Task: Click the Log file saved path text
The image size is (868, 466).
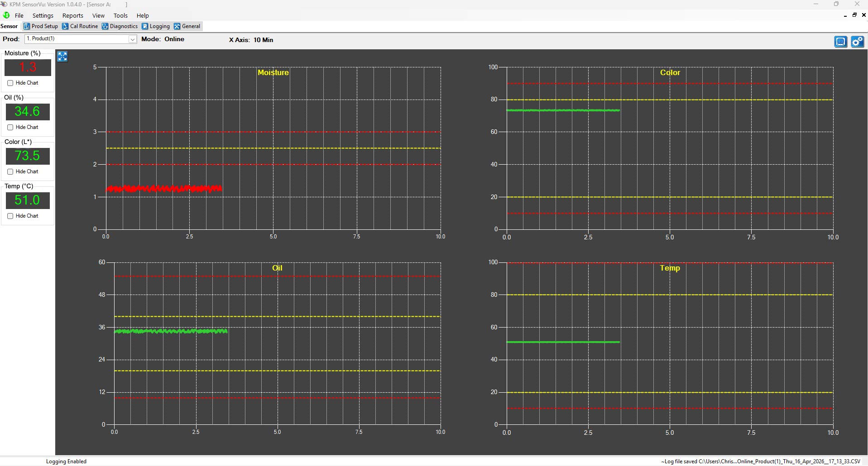Action: pyautogui.click(x=761, y=461)
